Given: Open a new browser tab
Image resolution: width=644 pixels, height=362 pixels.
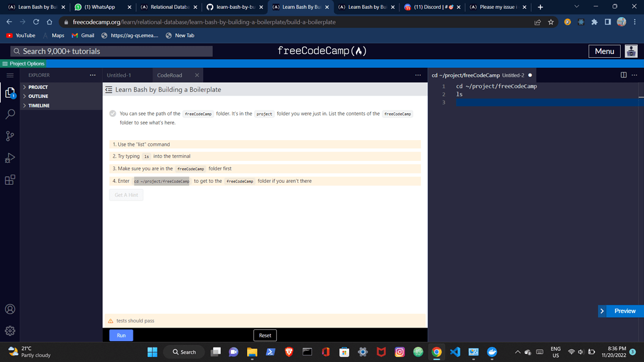Looking at the screenshot, I should 540,7.
